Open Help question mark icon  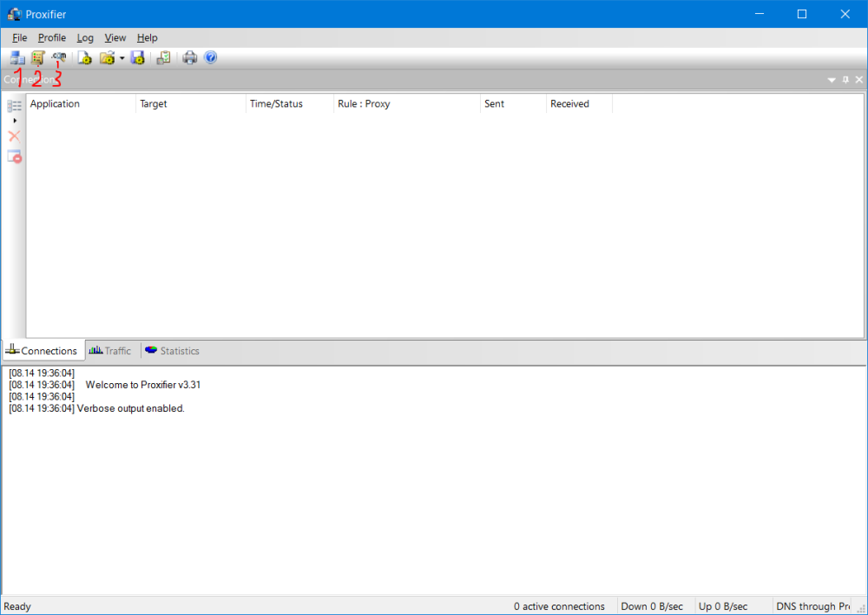coord(210,57)
